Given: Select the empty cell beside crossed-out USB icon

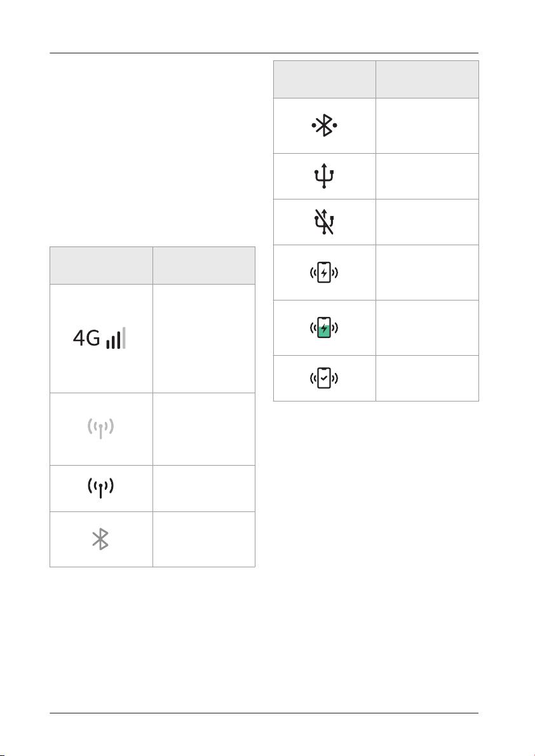Looking at the screenshot, I should (427, 222).
